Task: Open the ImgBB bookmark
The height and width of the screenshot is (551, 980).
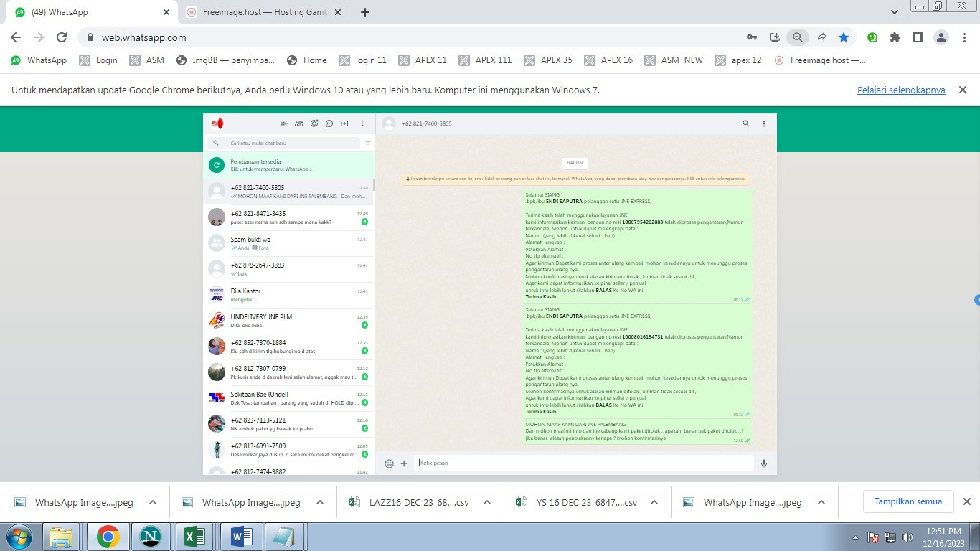Action: pos(225,60)
